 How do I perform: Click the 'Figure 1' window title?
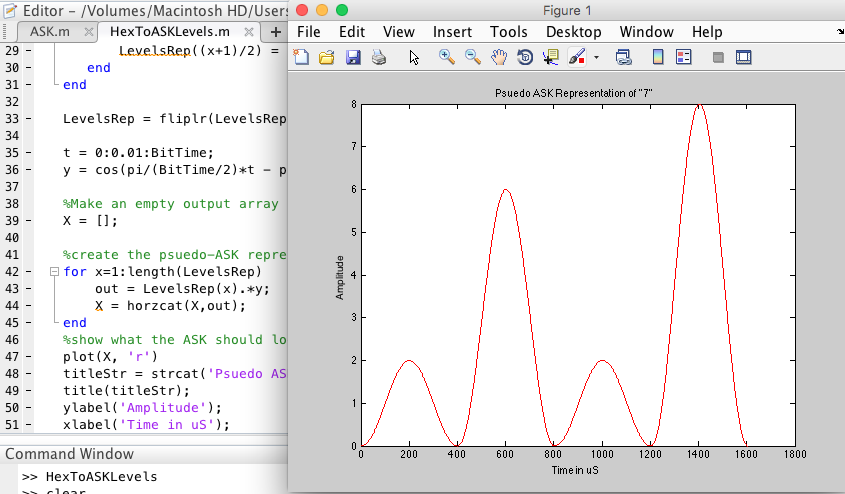tap(566, 11)
